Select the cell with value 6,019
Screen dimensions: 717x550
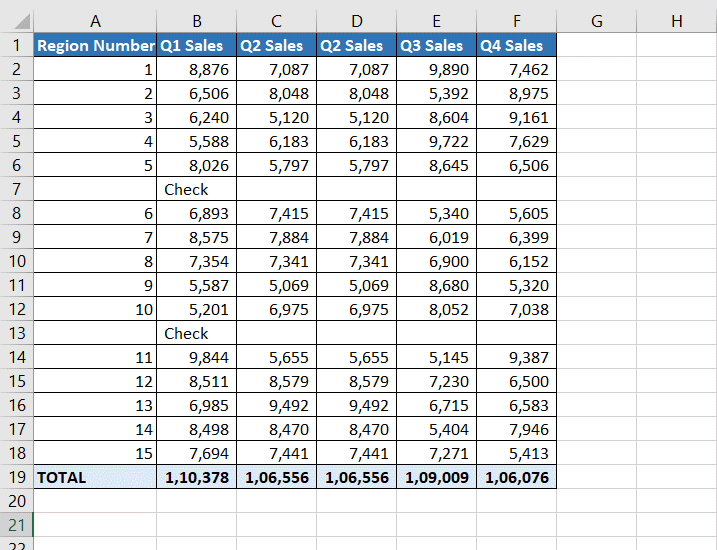click(x=437, y=237)
